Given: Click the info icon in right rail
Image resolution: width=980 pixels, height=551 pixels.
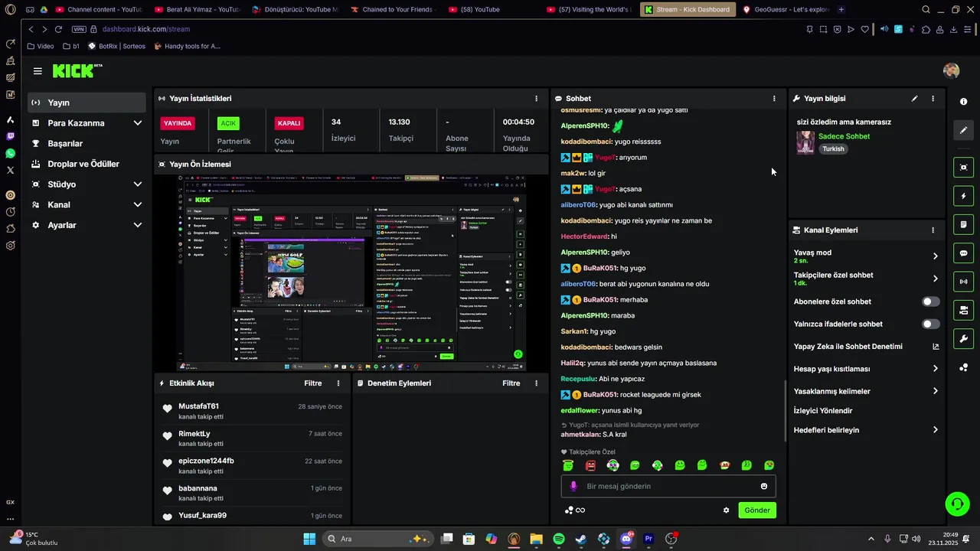Looking at the screenshot, I should (x=963, y=102).
